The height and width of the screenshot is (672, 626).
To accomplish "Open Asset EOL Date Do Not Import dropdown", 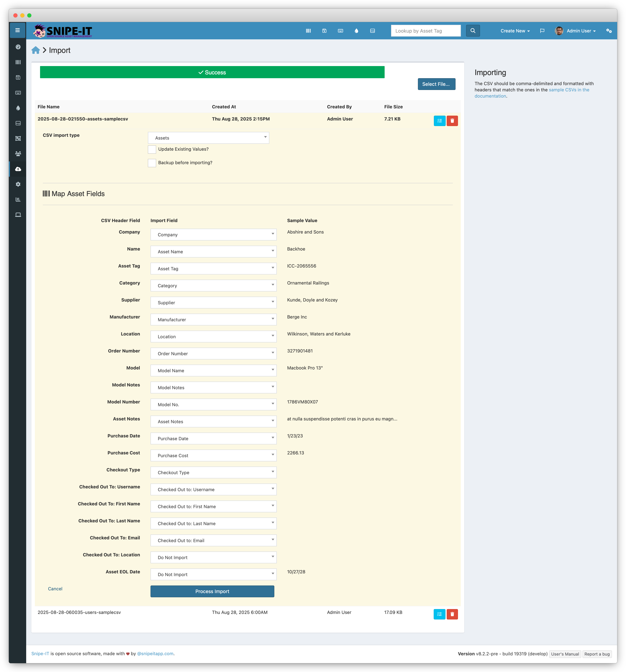I will click(x=213, y=574).
